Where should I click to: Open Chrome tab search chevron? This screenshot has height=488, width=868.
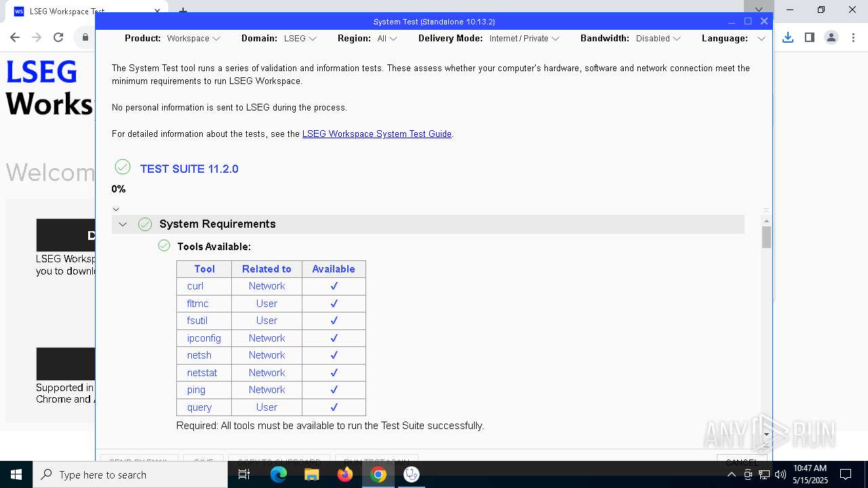tap(759, 9)
